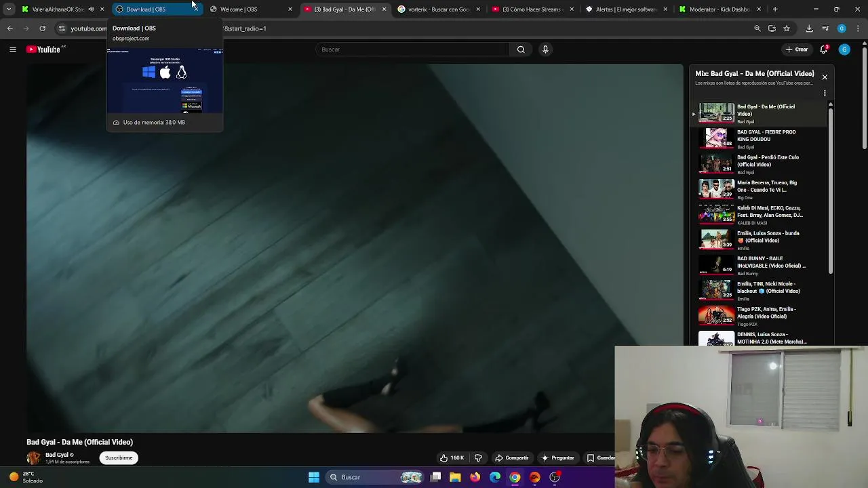Click the Compartir share button
The width and height of the screenshot is (868, 488).
point(511,458)
